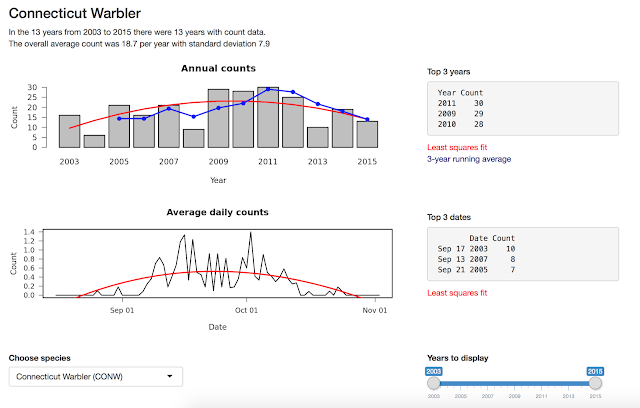Click the 'Top 3 dates' label
This screenshot has height=408, width=640.
pyautogui.click(x=449, y=217)
